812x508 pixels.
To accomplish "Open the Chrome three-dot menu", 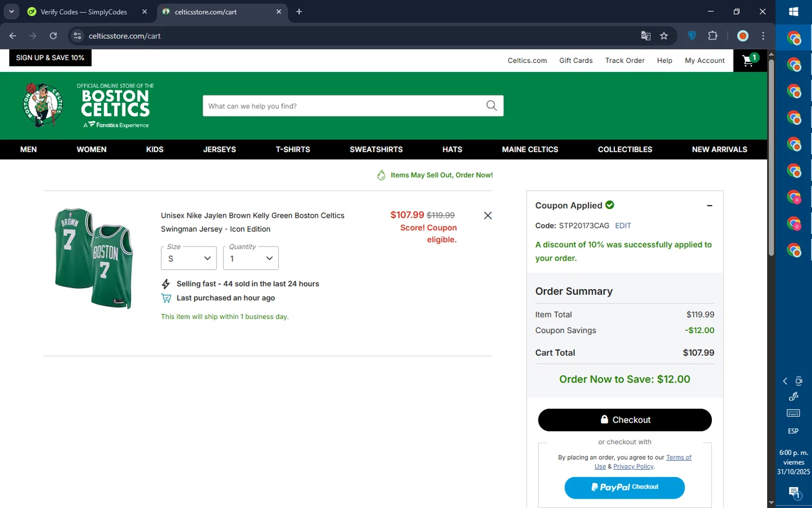I will tap(763, 36).
